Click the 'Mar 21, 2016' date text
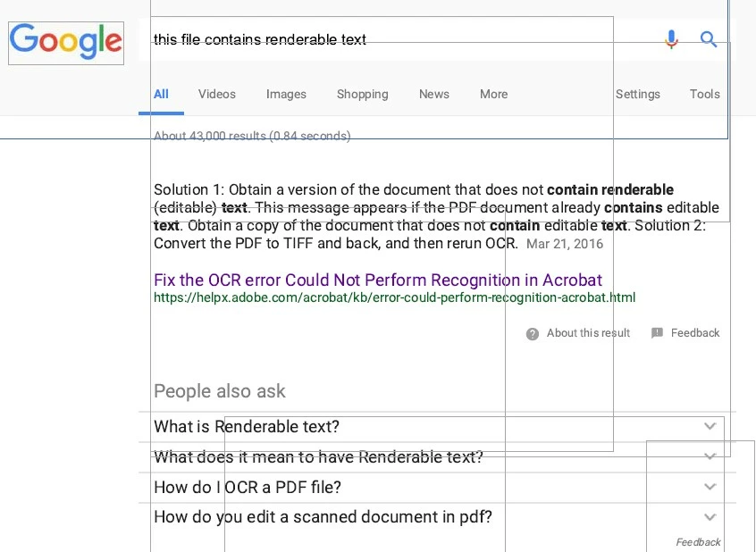The height and width of the screenshot is (552, 756). point(565,244)
